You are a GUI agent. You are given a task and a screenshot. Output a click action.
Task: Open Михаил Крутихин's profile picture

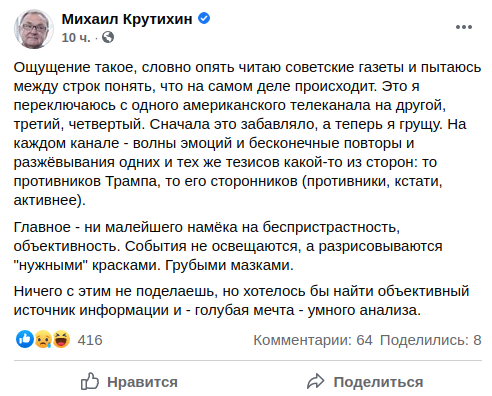point(33,29)
